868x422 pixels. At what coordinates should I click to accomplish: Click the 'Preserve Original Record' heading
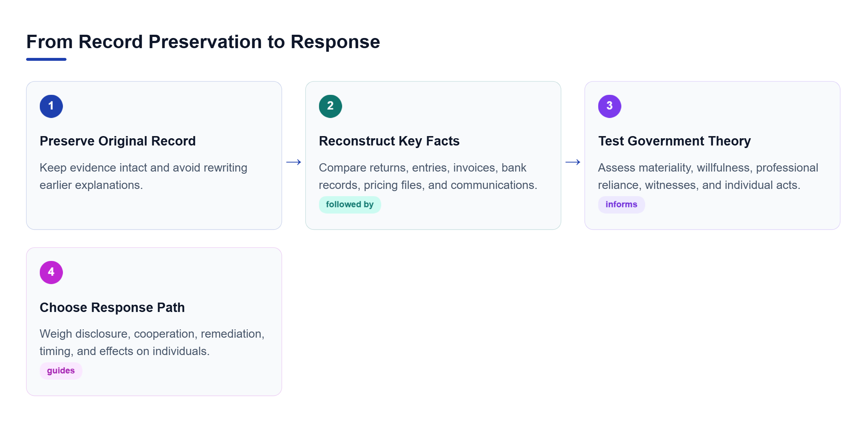118,141
